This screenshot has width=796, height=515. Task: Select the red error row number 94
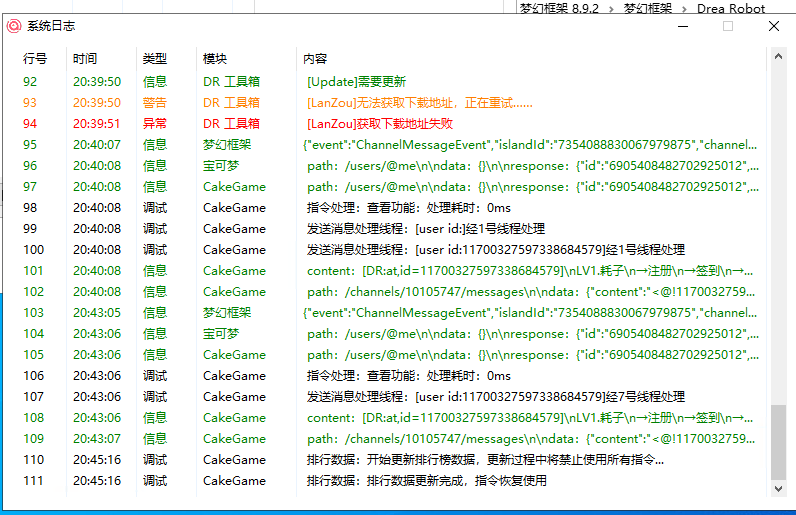30,124
